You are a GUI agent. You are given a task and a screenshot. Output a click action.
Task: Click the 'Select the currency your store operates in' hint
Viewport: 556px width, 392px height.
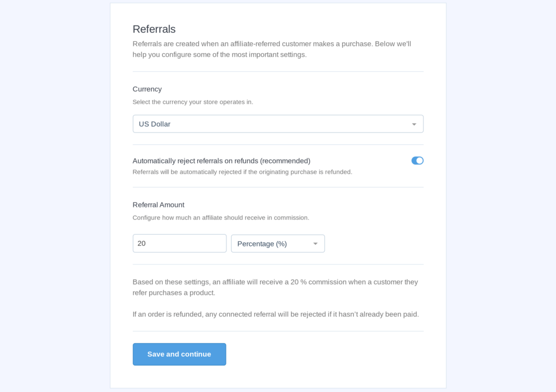193,102
